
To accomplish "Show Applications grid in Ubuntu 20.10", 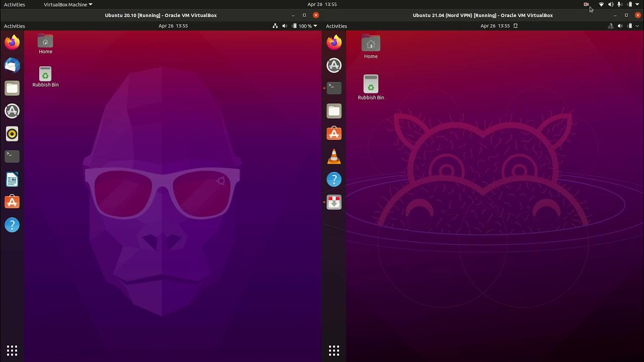I will coord(12,350).
